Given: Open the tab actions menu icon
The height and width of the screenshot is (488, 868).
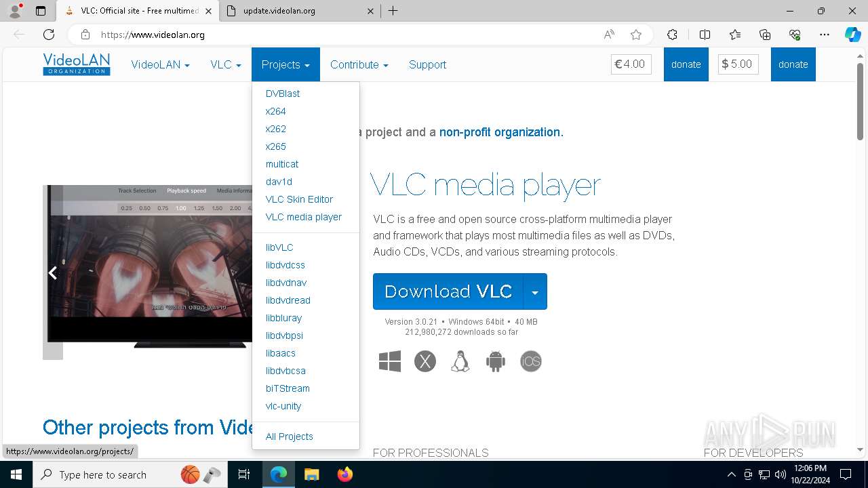Looking at the screenshot, I should 41,11.
